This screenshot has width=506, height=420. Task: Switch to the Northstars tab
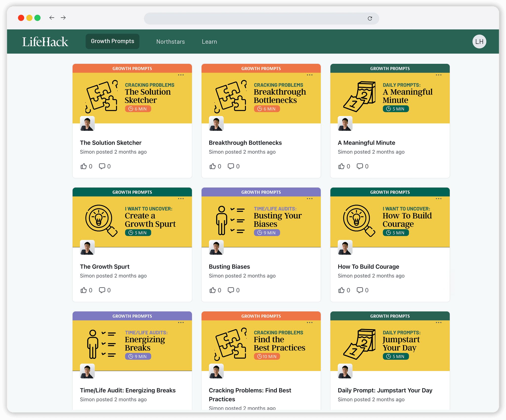tap(170, 42)
